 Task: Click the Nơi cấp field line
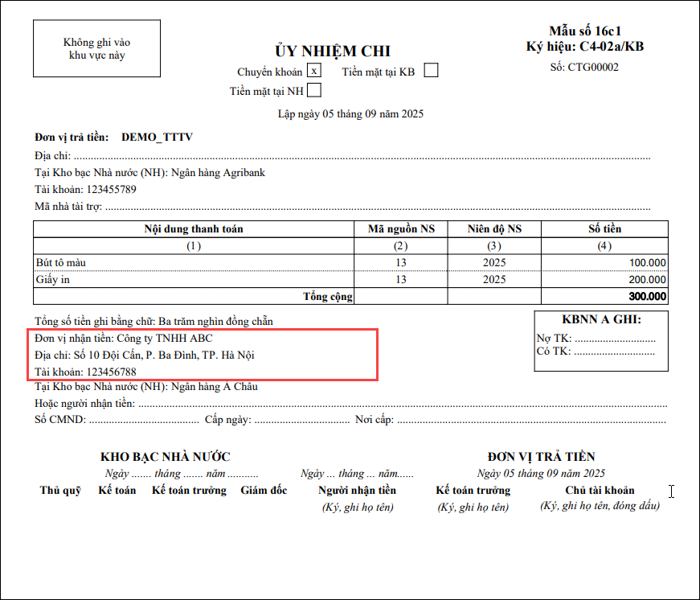(531, 421)
